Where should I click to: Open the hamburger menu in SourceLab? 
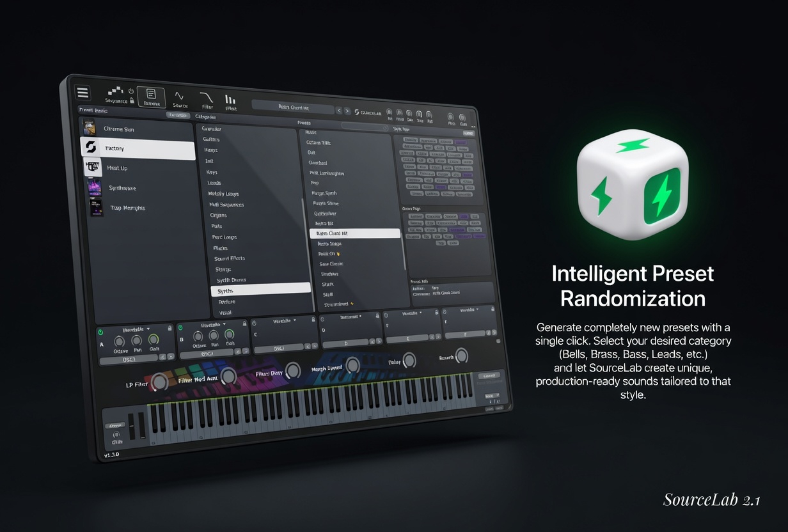coord(83,93)
